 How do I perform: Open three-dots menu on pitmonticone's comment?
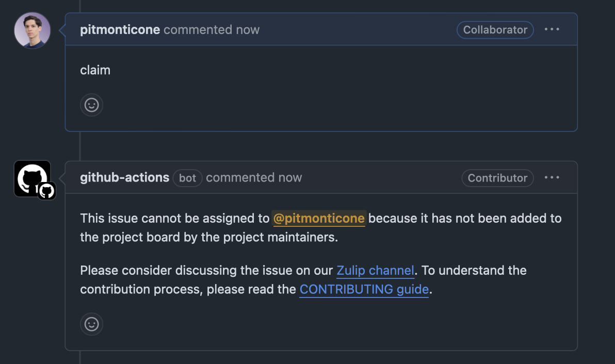pos(552,29)
